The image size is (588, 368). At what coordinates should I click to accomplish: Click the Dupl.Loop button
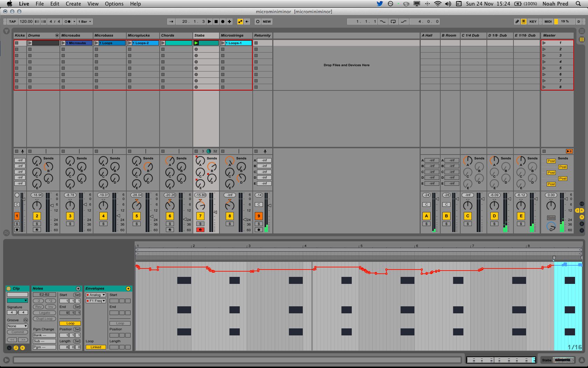tap(44, 319)
